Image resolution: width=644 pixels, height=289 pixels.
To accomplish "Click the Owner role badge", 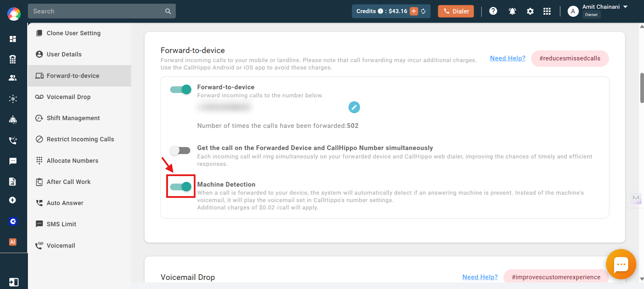I will [591, 15].
